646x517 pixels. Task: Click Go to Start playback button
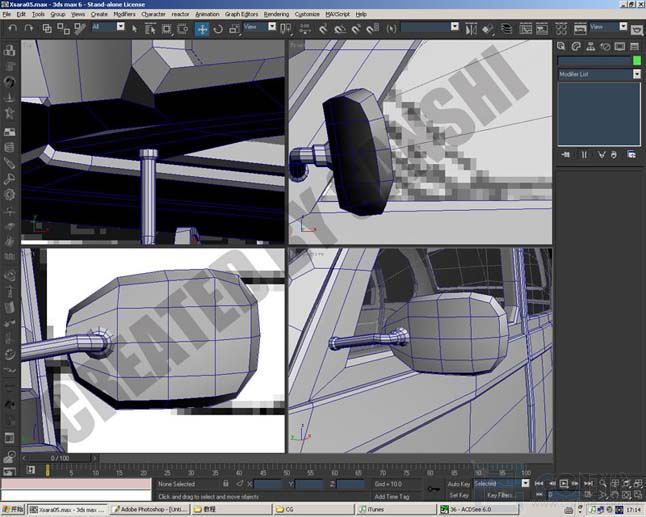click(x=539, y=484)
